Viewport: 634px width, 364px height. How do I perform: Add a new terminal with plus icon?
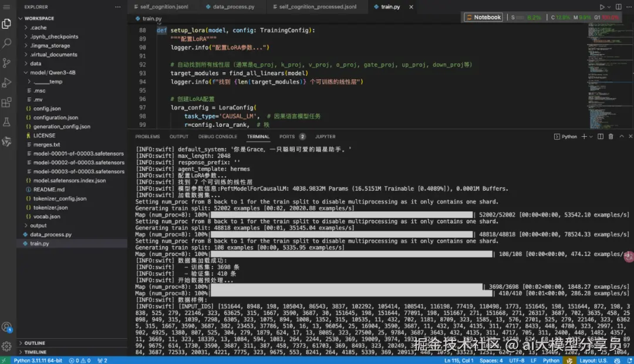(584, 137)
